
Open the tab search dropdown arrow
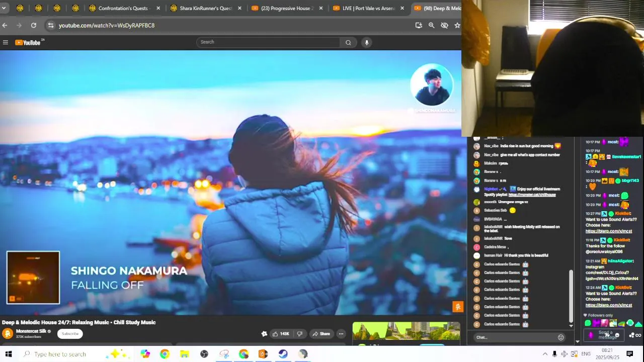tap(4, 8)
